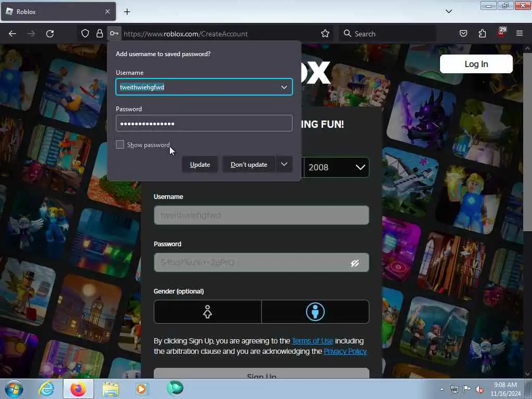Click the popup Password field
This screenshot has height=399, width=532.
204,123
